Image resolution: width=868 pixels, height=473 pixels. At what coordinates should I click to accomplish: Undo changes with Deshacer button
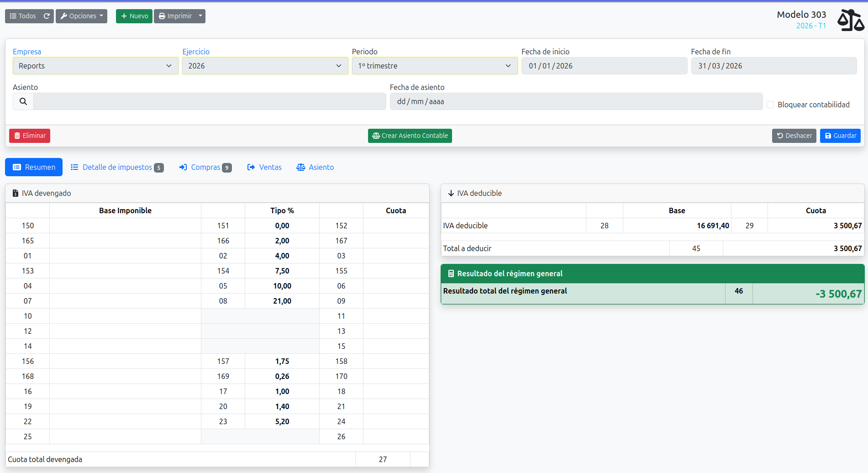(794, 136)
